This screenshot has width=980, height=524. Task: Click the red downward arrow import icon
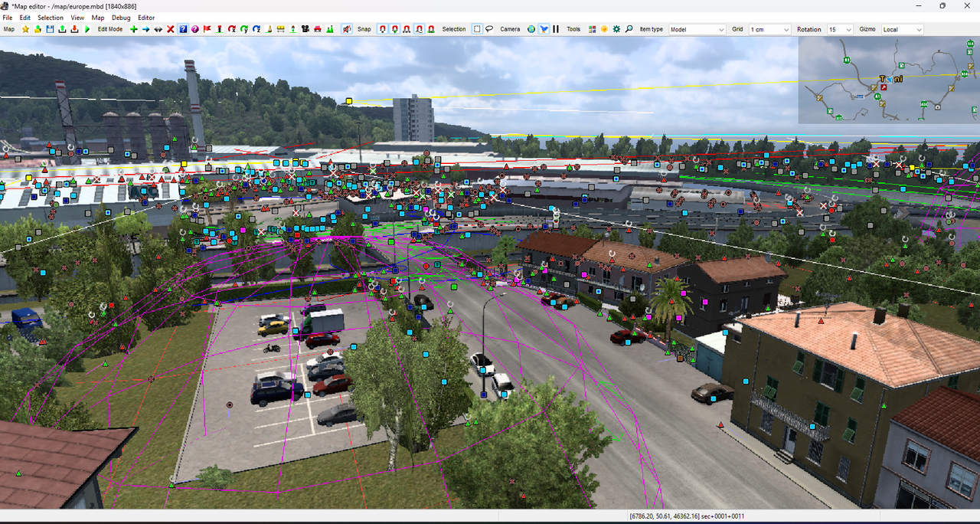coord(74,29)
